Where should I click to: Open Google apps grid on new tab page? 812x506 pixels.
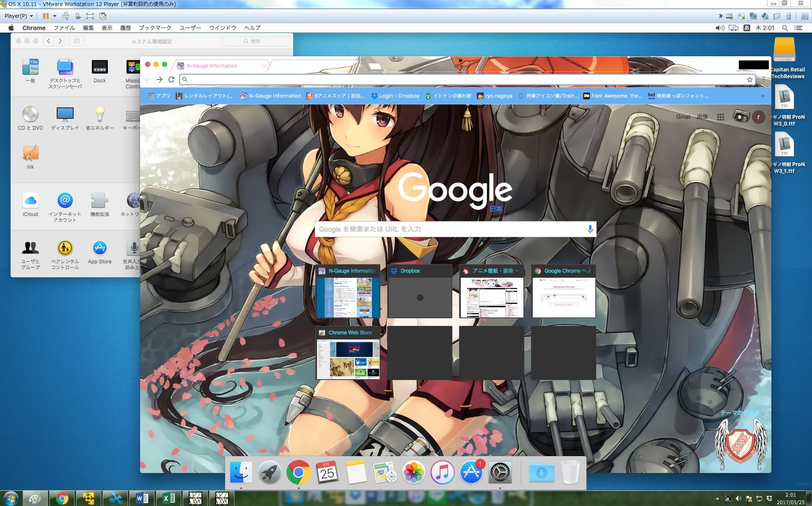coord(720,117)
